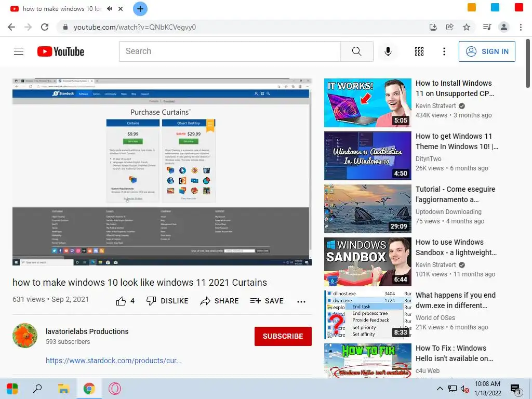
Task: Open taskbar search magnifier
Action: click(37, 389)
